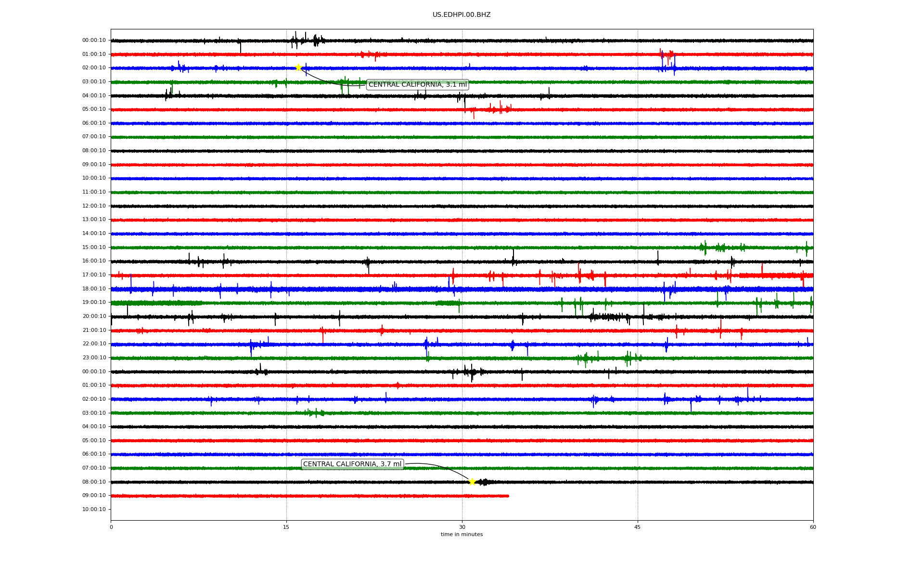Click the 21:00:10 time label
Screen dimensions: 924x578
[x=94, y=330]
